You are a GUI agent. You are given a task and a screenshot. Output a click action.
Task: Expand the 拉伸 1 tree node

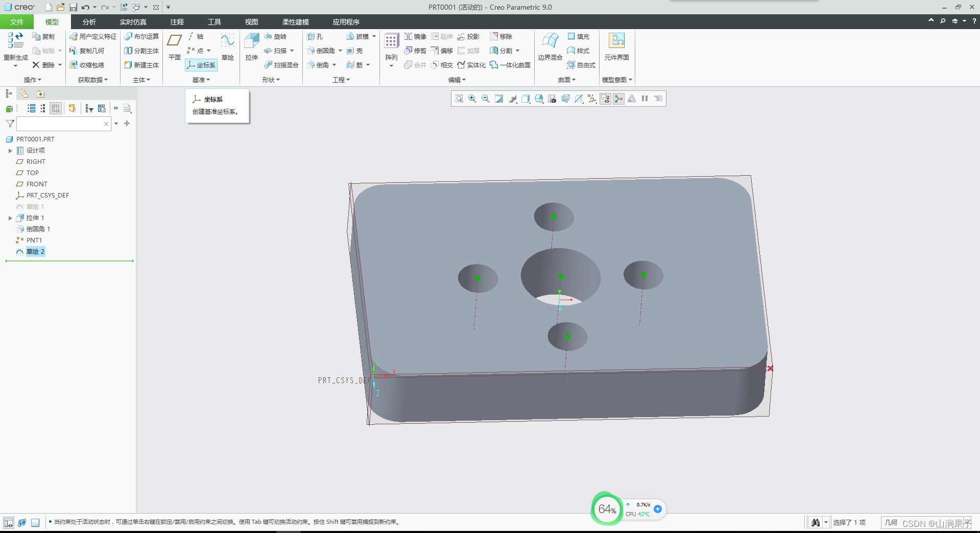(x=10, y=218)
